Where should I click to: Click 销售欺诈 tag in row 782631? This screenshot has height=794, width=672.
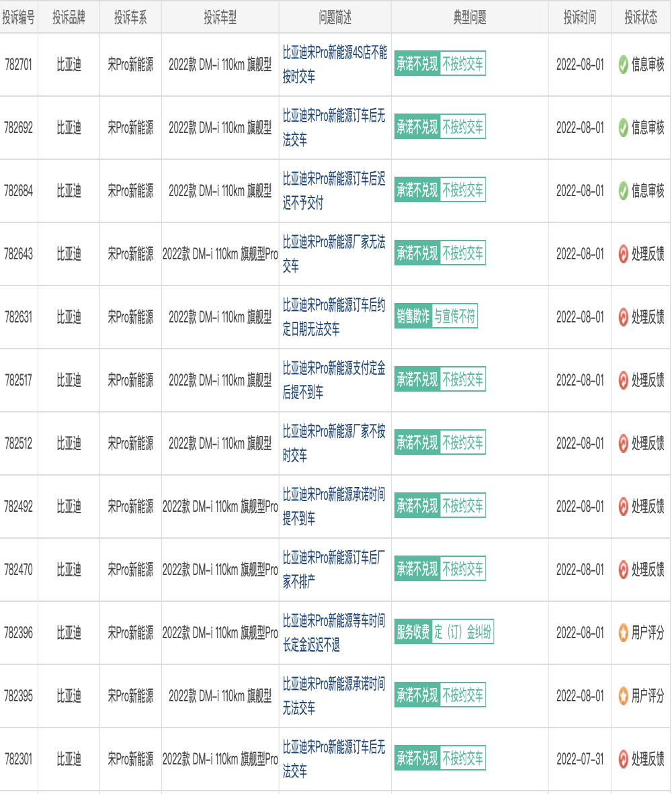point(413,316)
